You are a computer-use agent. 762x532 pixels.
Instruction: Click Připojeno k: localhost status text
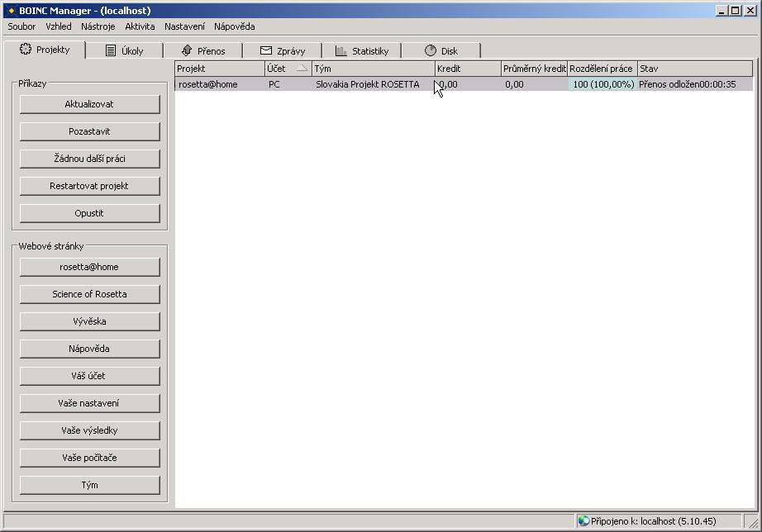coord(653,521)
